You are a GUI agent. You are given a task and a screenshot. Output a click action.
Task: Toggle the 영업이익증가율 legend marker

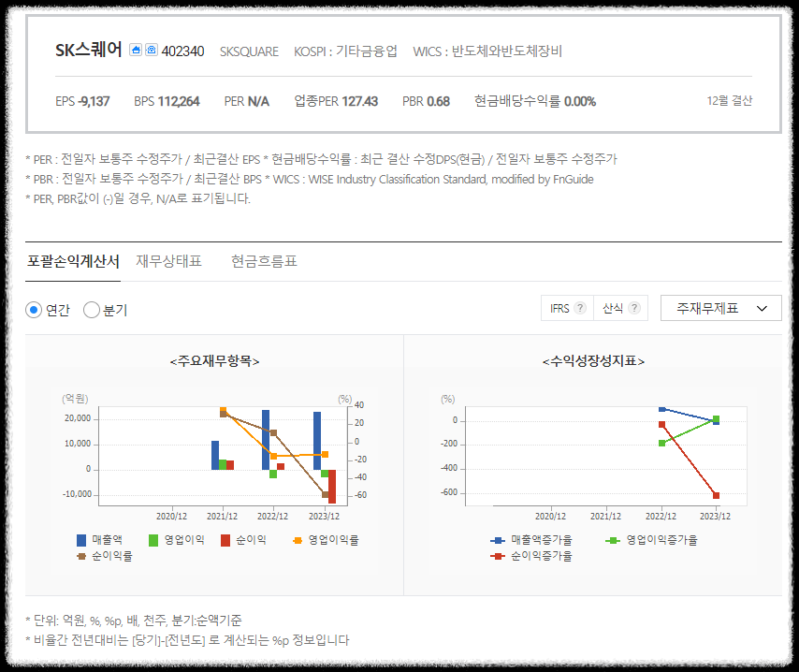613,540
